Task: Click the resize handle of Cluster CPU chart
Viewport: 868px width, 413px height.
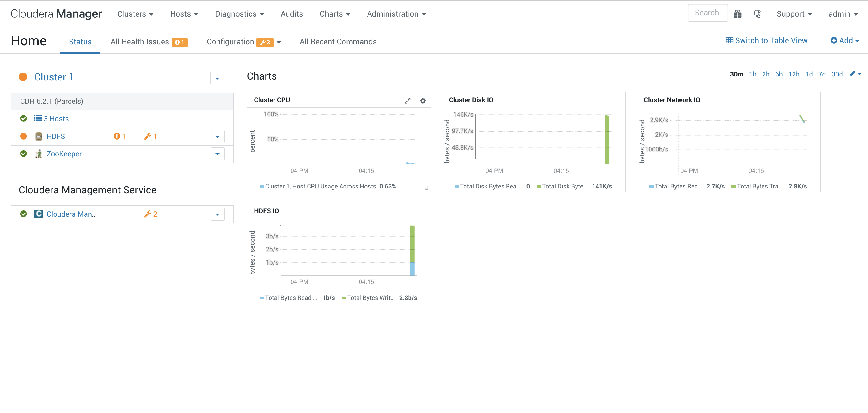Action: click(x=427, y=188)
